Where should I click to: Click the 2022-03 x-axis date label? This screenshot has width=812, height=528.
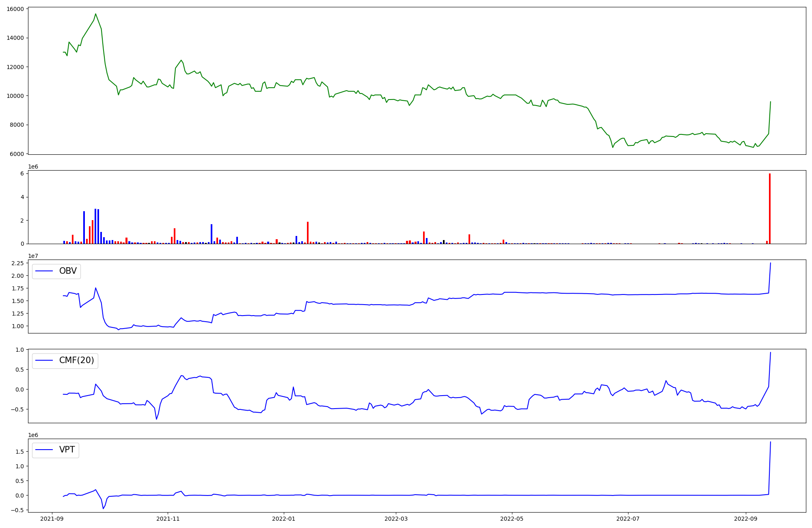[396, 518]
